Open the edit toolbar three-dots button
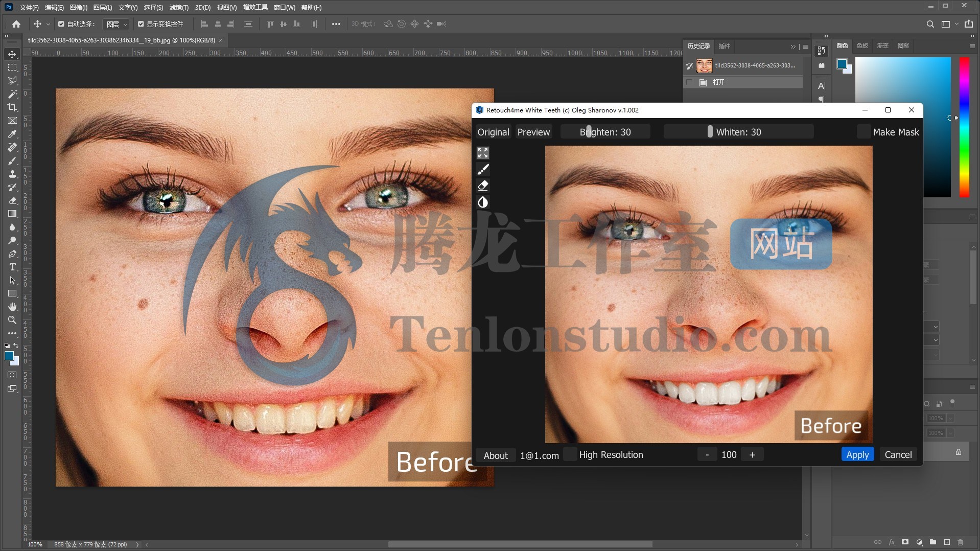980x551 pixels. tap(12, 333)
